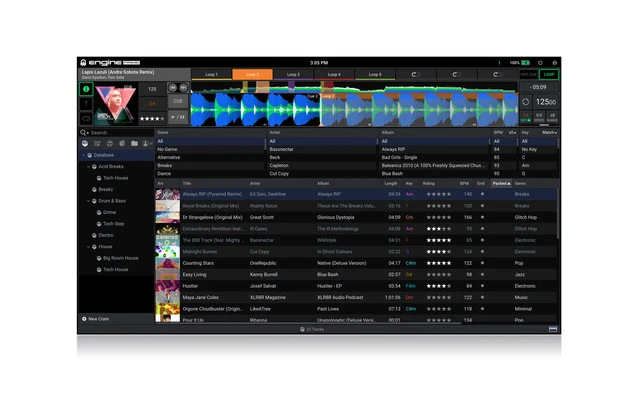Select Big Room House crate
This screenshot has height=400, width=640.
[x=120, y=258]
